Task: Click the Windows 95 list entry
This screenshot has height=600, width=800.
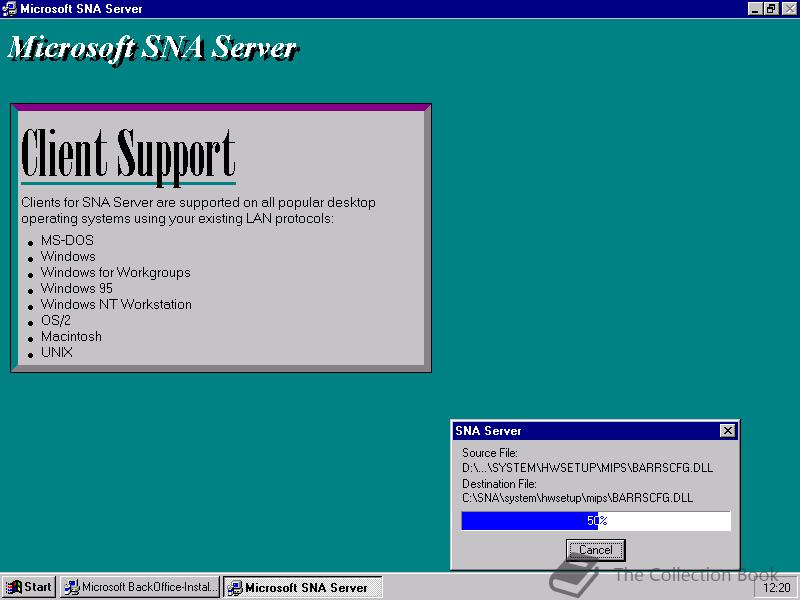Action: coord(77,288)
